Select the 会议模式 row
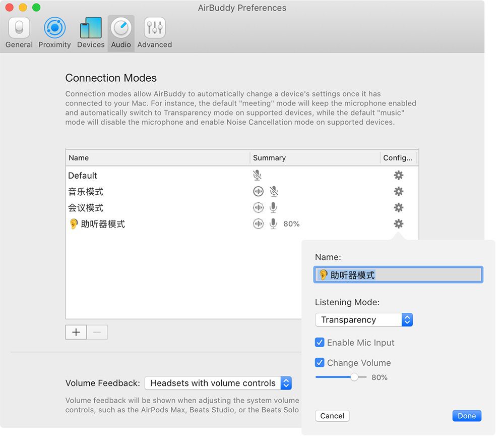Screen dimensions: 504x444 242,207
